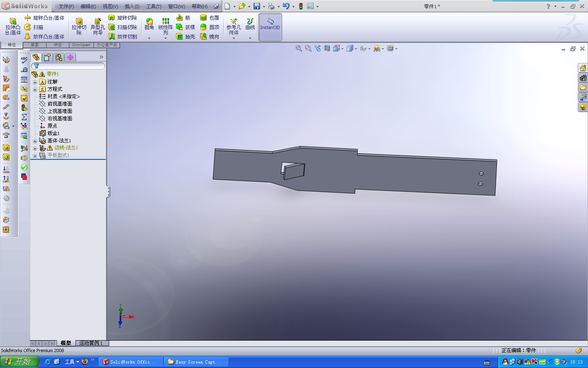Choose the 扫描 sweep tool

click(34, 27)
